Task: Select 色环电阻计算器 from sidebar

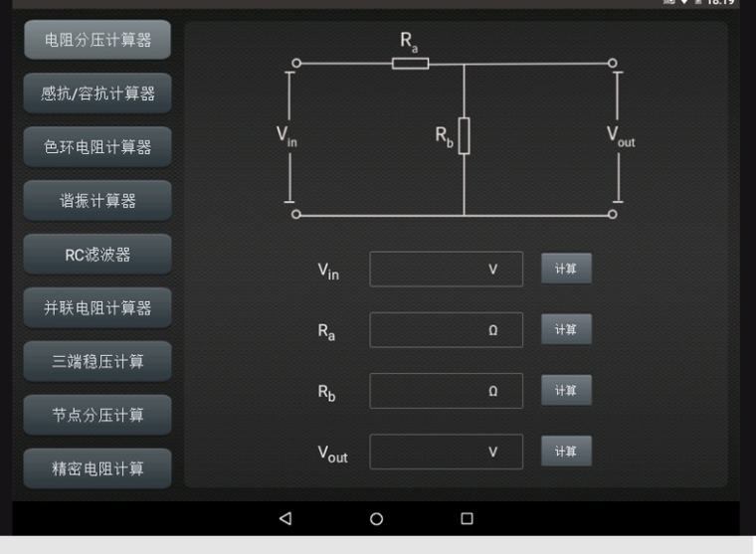Action: (x=97, y=147)
